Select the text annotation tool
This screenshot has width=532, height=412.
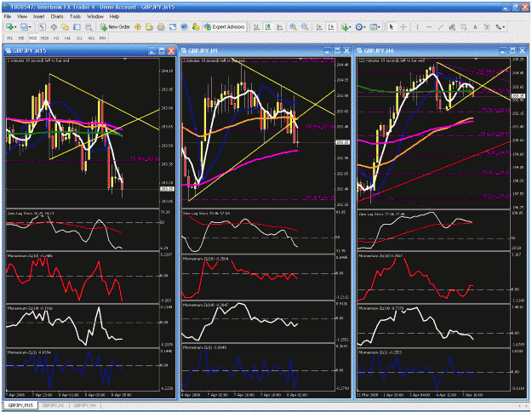475,26
